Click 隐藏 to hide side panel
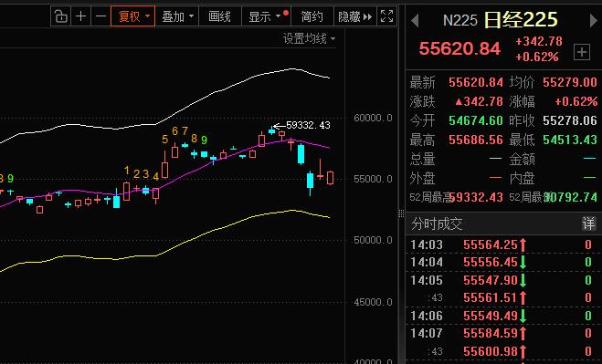Screen dimensions: 602x364 coord(355,16)
